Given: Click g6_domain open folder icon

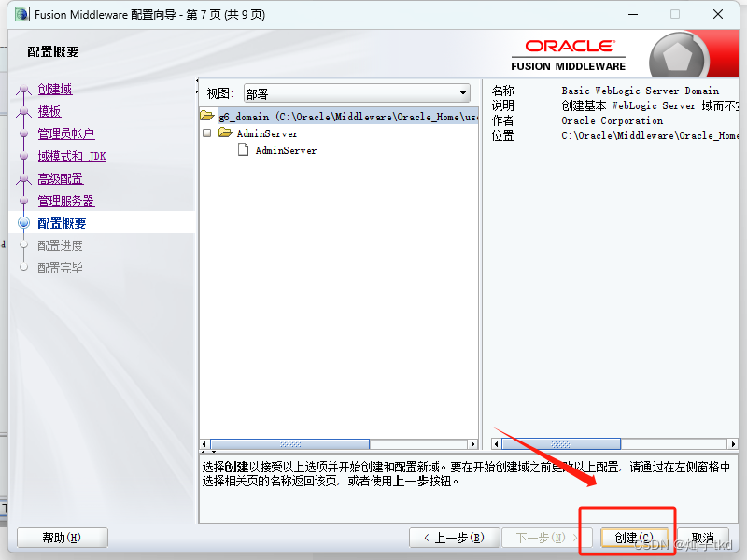Looking at the screenshot, I should click(x=207, y=116).
